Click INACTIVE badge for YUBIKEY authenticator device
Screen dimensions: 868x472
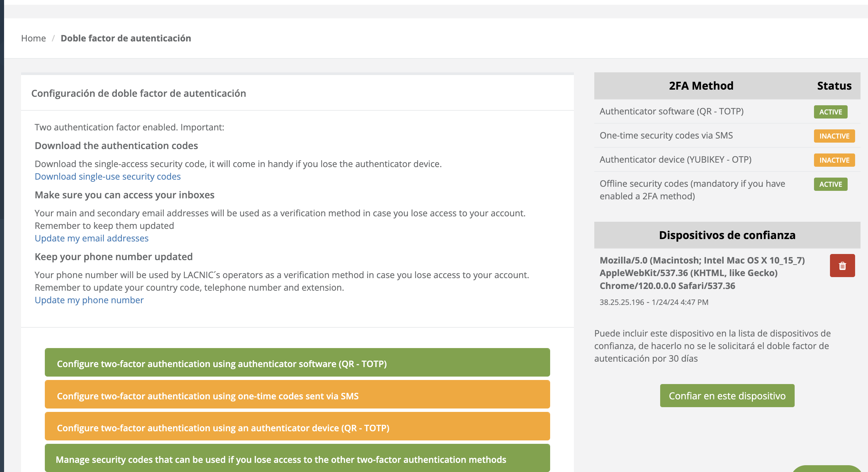pos(834,160)
